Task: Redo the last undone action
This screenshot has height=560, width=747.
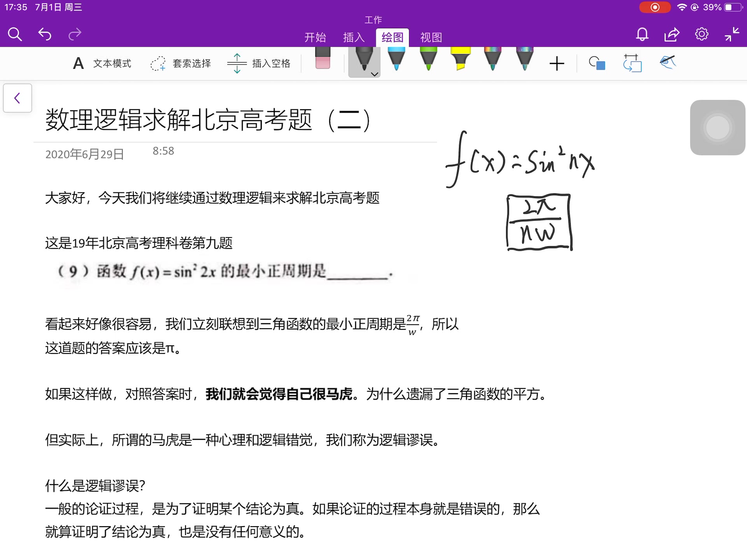Action: coord(75,35)
